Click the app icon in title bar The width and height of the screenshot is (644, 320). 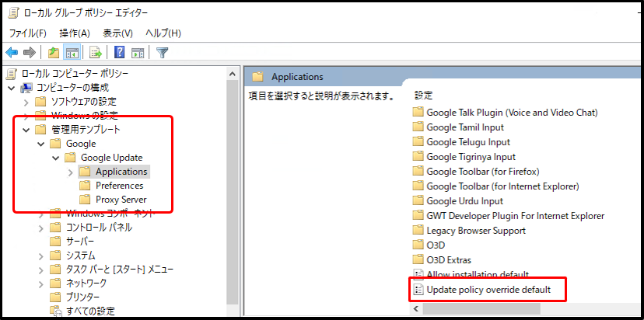coord(13,13)
